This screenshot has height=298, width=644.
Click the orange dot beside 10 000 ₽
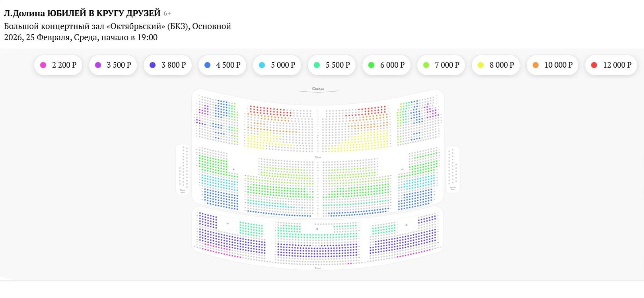tap(535, 65)
